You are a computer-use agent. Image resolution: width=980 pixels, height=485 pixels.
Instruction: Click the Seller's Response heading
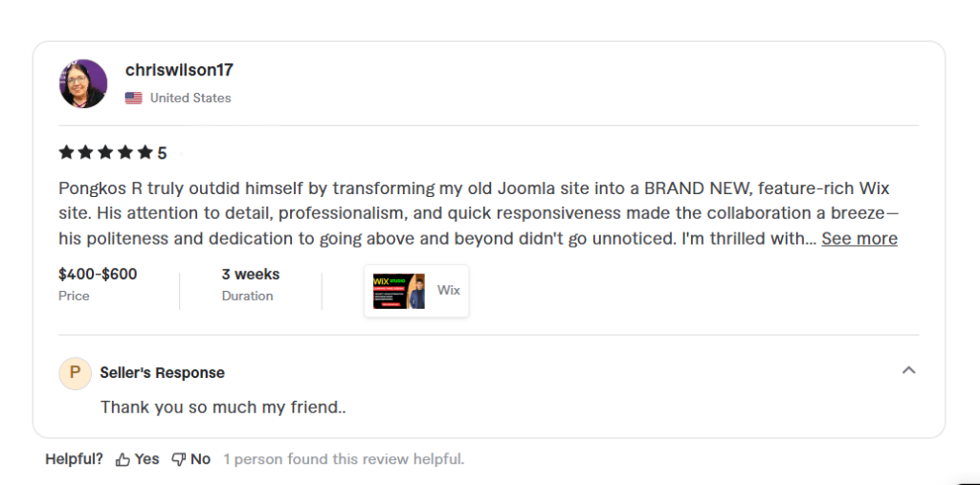[163, 373]
